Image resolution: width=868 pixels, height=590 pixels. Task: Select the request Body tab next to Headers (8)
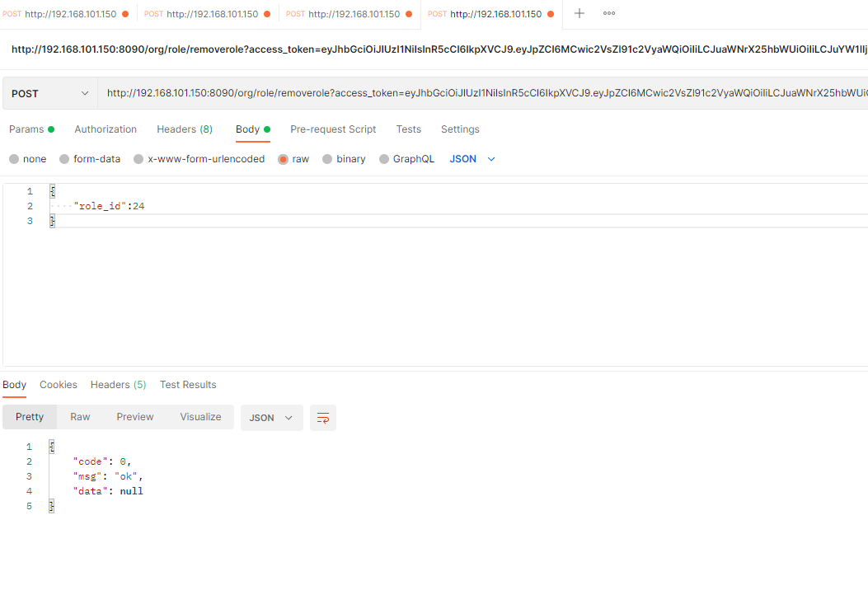pos(253,129)
